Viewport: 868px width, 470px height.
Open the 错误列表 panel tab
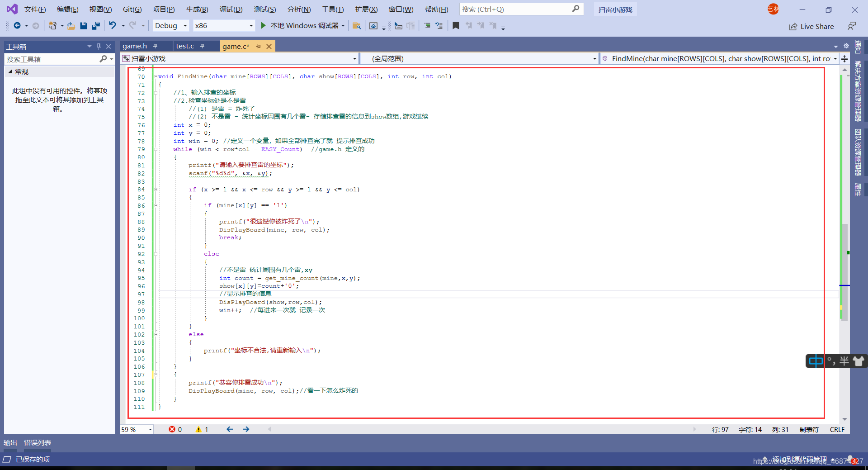coord(38,442)
